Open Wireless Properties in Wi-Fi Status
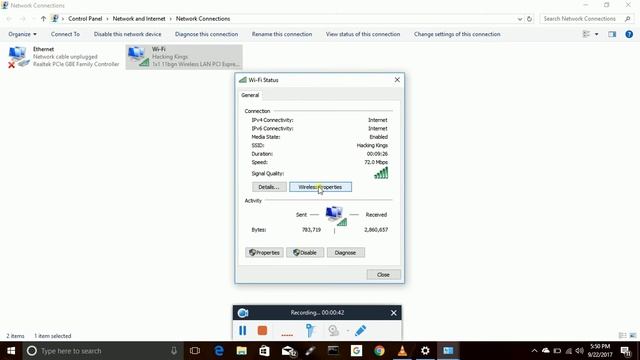Screen dimensions: 640x360 [x=320, y=187]
